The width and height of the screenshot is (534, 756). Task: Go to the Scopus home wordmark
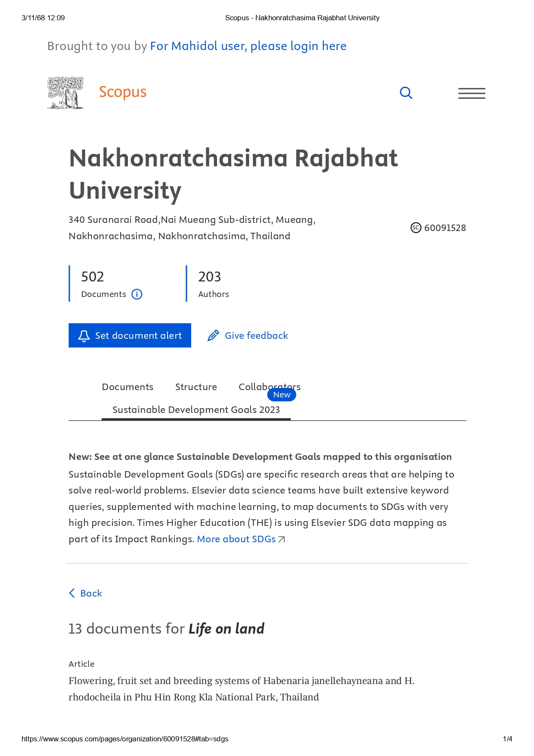coord(123,92)
